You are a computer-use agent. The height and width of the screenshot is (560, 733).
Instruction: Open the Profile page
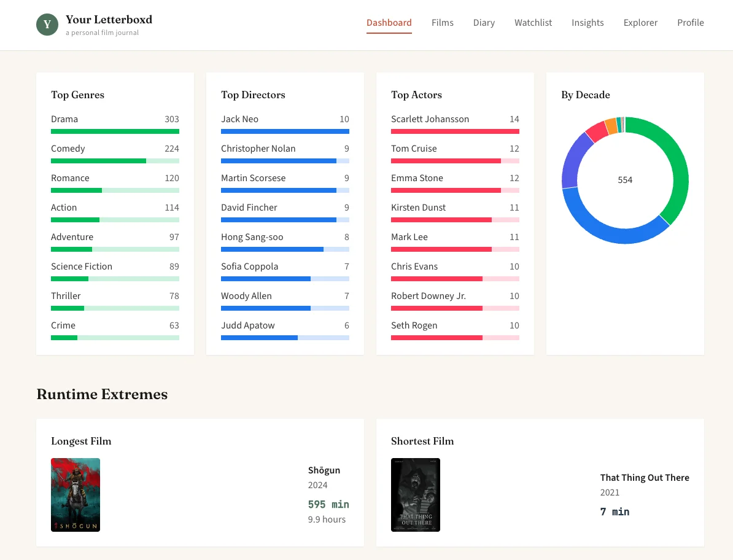(690, 23)
